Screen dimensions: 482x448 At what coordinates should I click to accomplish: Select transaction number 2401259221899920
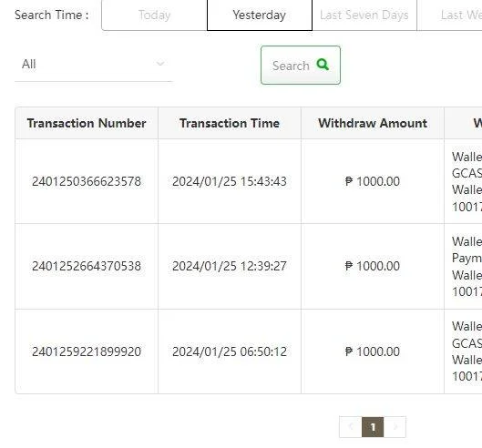[x=87, y=351]
